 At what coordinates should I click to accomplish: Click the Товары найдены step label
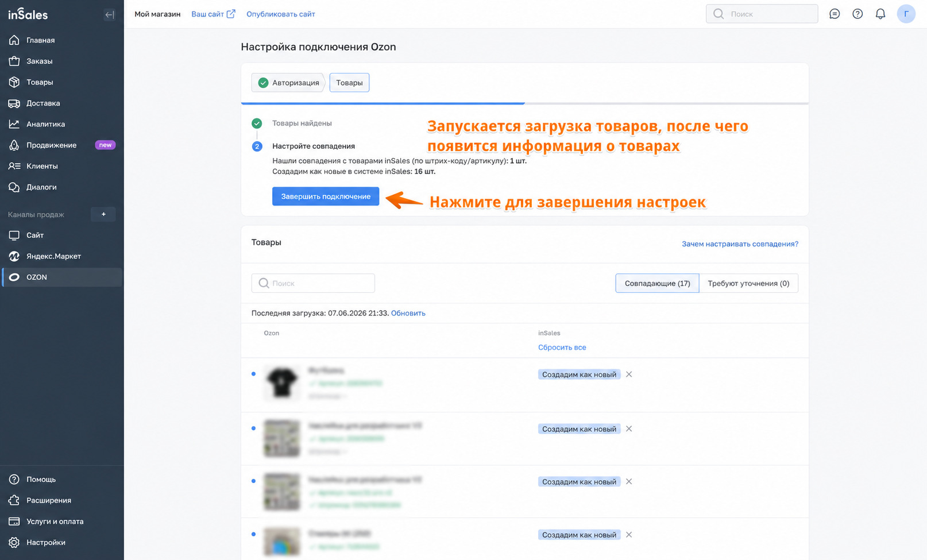pos(302,123)
